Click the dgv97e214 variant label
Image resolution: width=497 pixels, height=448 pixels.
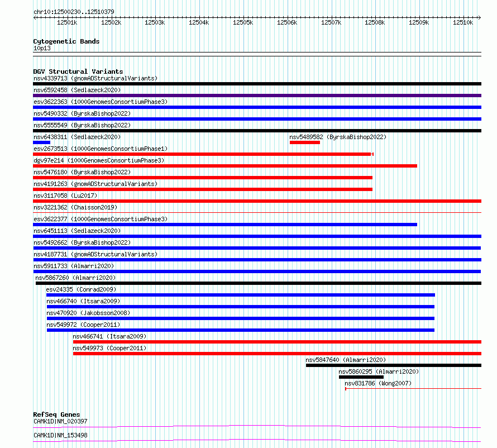[99, 160]
